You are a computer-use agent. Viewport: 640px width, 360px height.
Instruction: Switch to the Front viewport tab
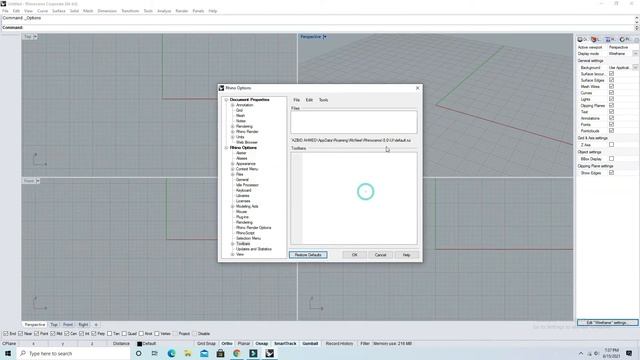[x=68, y=324]
